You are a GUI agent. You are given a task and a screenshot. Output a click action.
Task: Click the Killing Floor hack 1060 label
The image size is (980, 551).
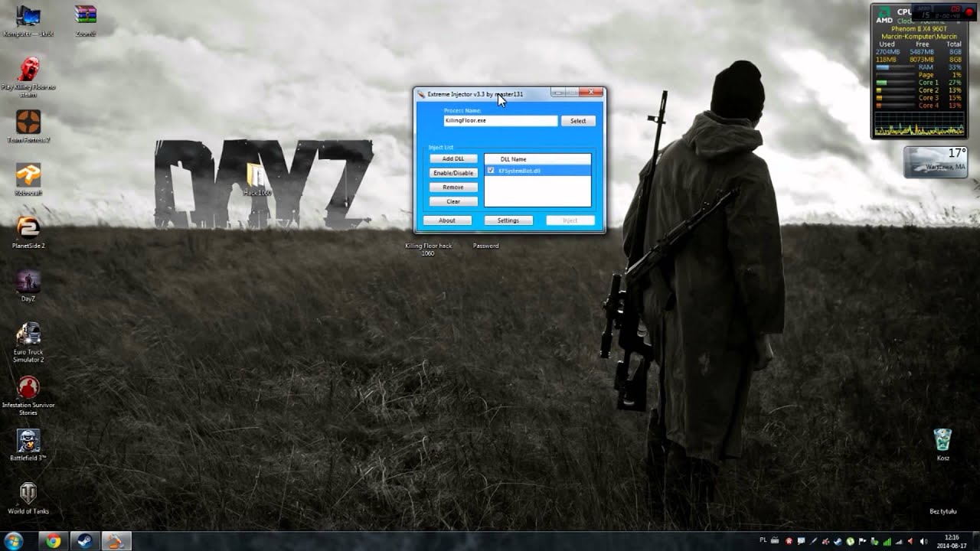point(428,249)
